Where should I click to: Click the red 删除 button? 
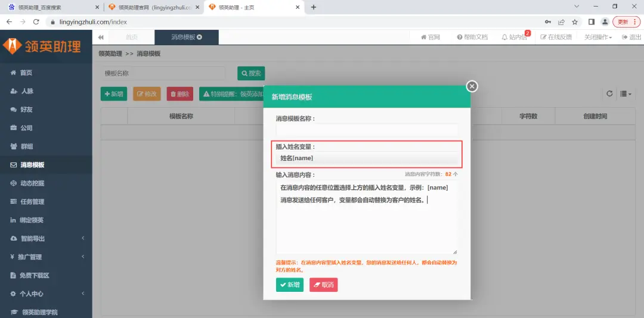180,94
